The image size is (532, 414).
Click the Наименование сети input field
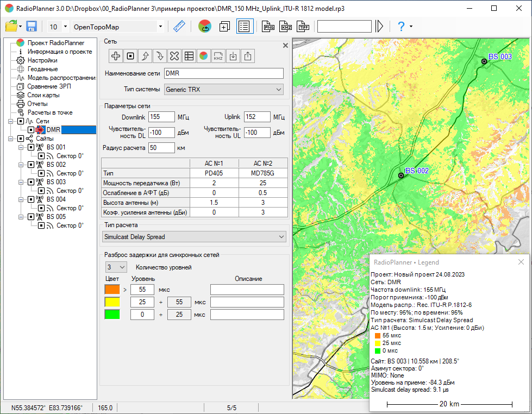223,73
